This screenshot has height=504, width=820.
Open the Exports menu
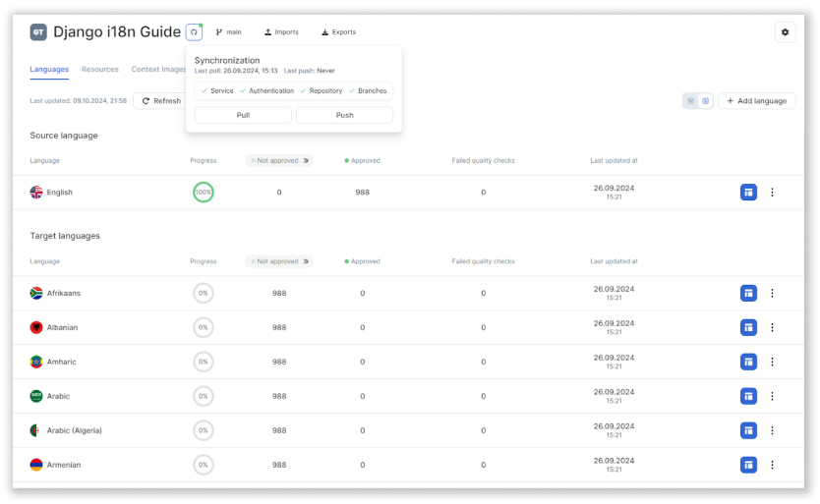[338, 31]
